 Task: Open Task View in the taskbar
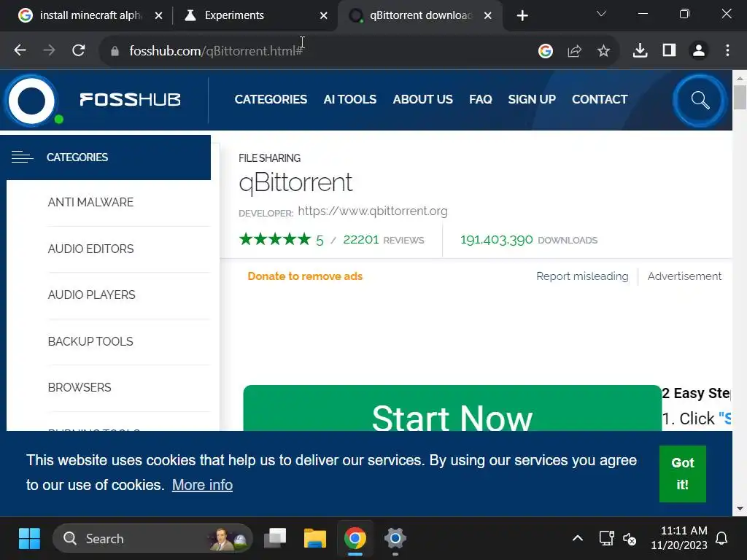tap(275, 539)
